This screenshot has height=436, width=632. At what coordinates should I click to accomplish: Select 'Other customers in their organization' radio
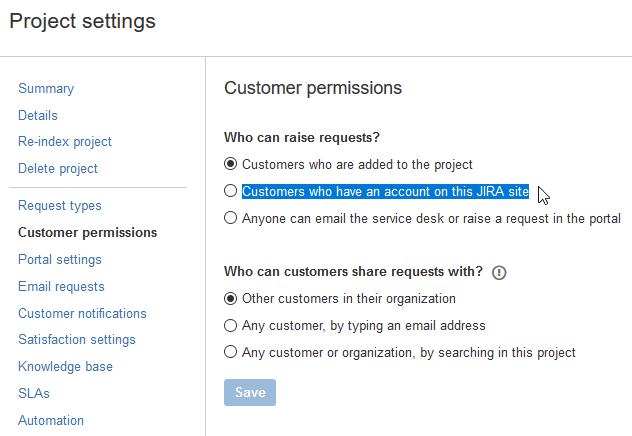(x=231, y=298)
